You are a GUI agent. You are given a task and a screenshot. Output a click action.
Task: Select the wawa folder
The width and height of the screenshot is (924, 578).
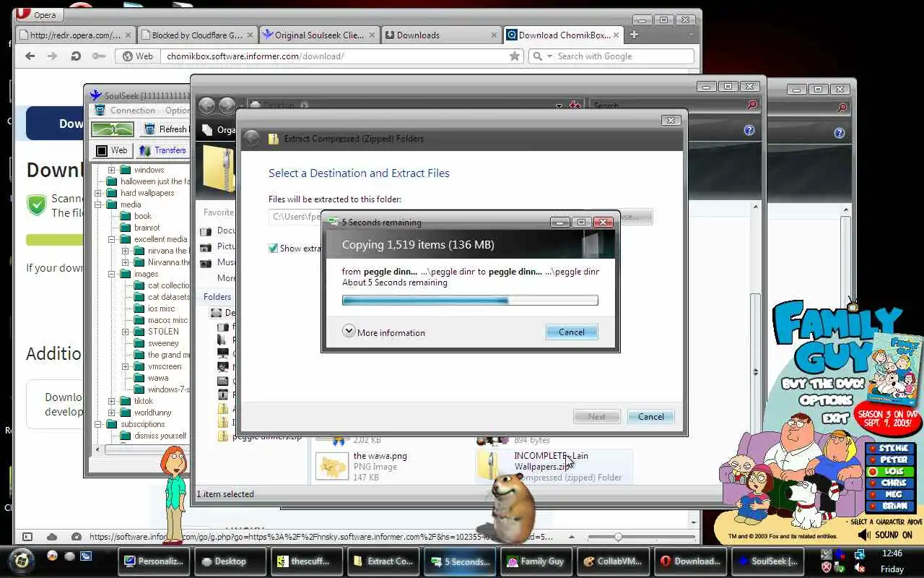pos(158,378)
